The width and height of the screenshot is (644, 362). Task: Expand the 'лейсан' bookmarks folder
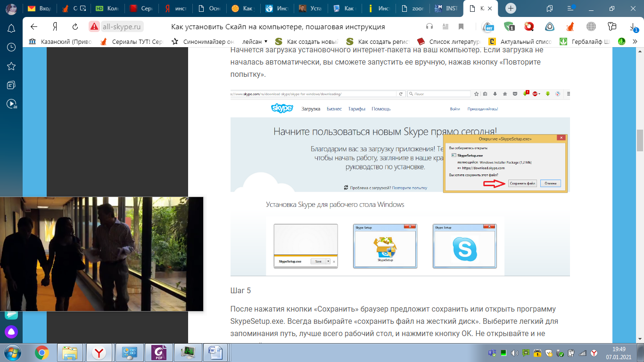(x=255, y=41)
